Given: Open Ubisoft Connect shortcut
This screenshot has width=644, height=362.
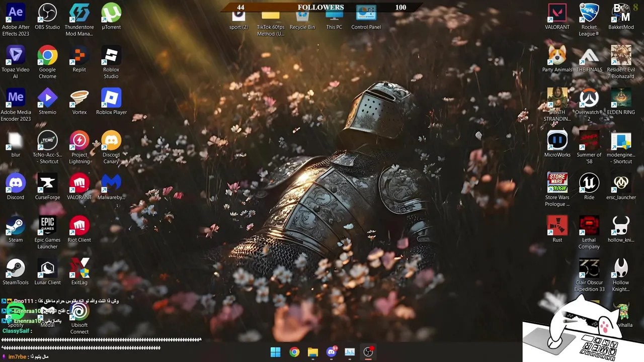Looking at the screenshot, I should point(79,319).
